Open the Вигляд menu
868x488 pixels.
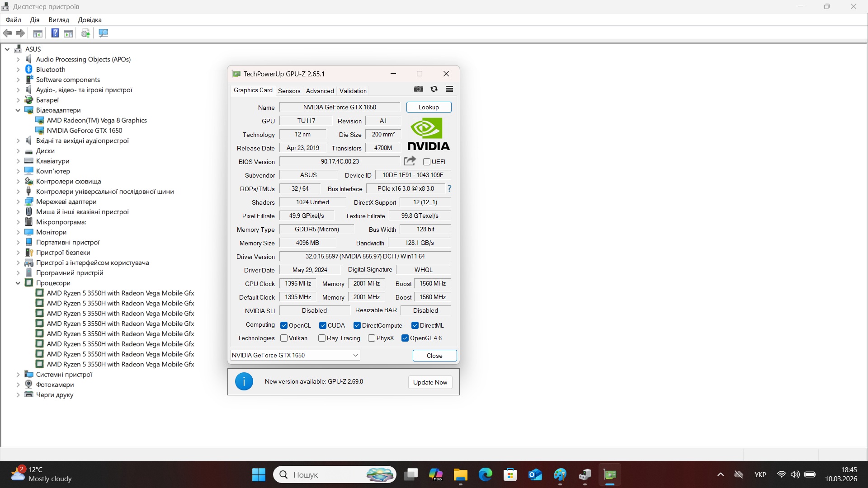coord(59,20)
